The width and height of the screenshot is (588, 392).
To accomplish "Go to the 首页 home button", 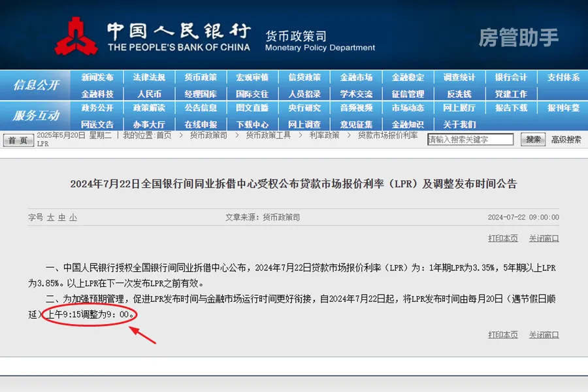I will [18, 140].
